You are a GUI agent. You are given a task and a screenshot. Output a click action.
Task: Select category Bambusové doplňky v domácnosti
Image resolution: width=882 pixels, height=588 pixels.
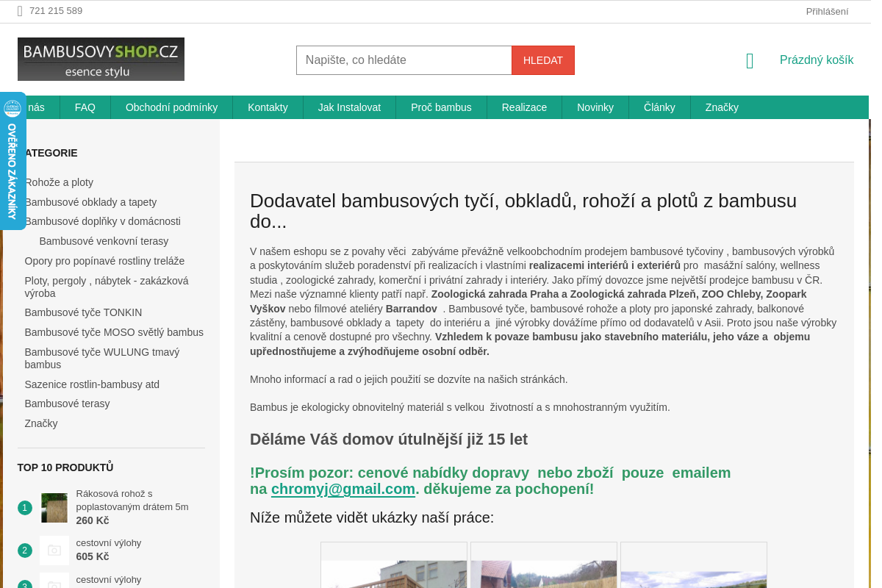tap(102, 221)
